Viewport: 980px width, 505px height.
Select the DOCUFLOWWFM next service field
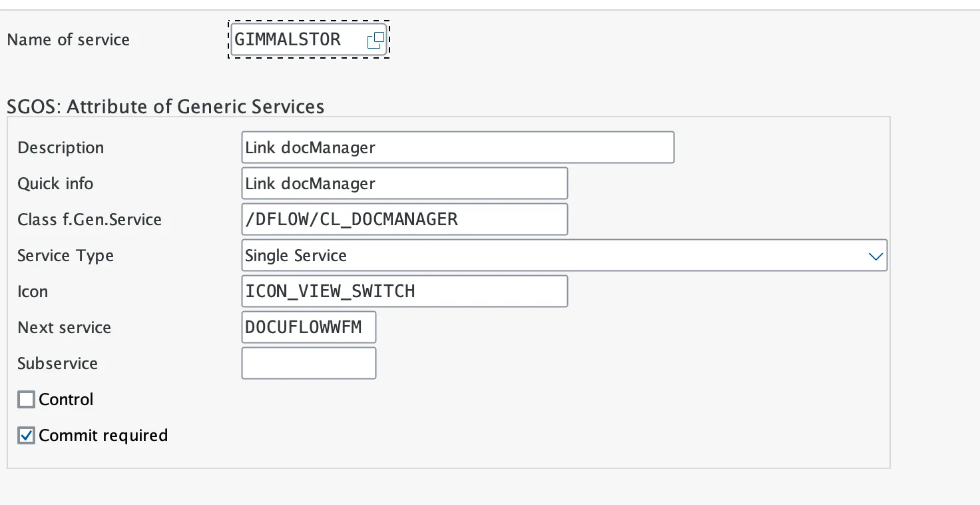309,327
